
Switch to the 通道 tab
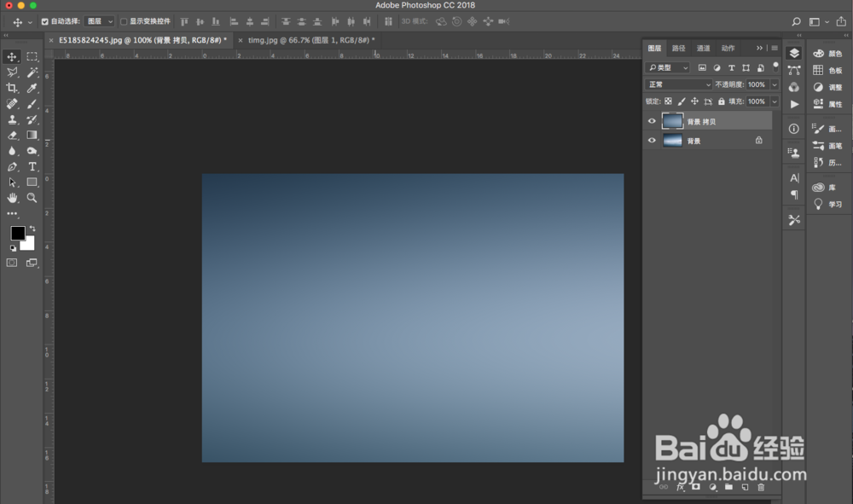pyautogui.click(x=704, y=48)
